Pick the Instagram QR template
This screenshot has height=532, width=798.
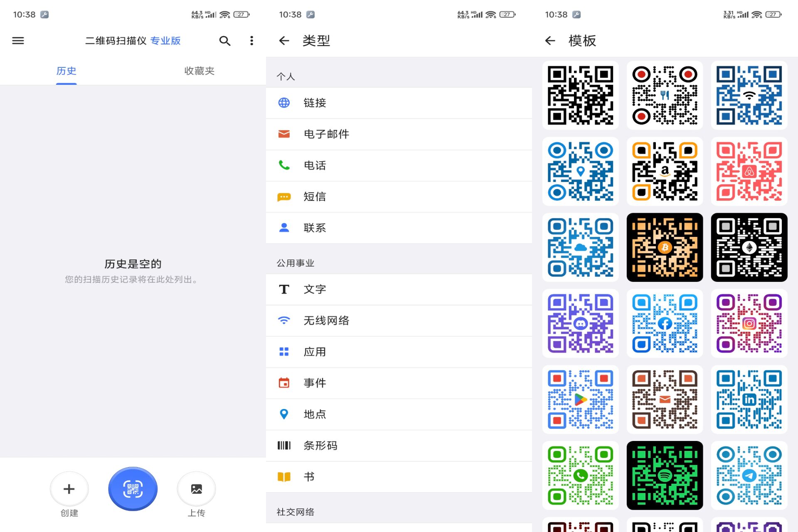pos(749,323)
